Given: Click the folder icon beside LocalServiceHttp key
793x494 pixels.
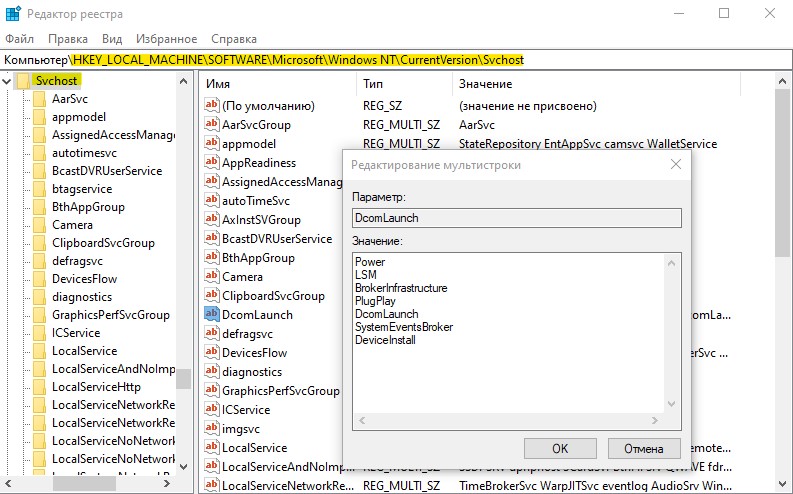Looking at the screenshot, I should click(39, 387).
